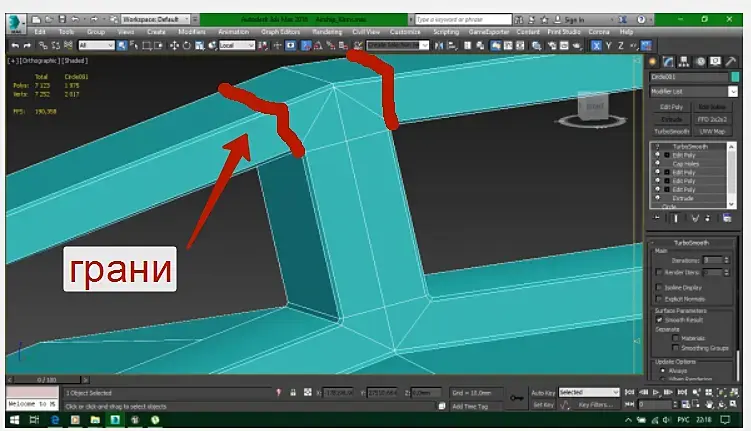Viewport: 751px width, 431px height.
Task: Click the Edit Poly modifier button
Action: (671, 107)
